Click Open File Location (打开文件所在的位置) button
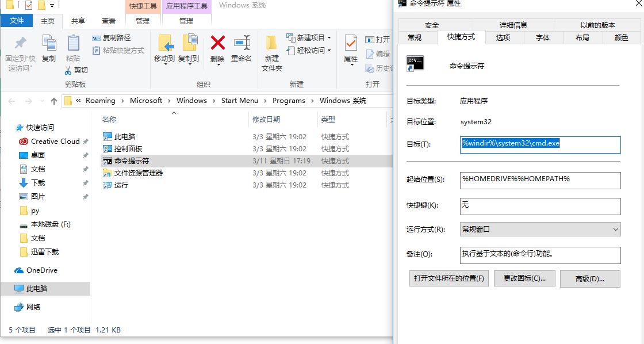 (449, 278)
